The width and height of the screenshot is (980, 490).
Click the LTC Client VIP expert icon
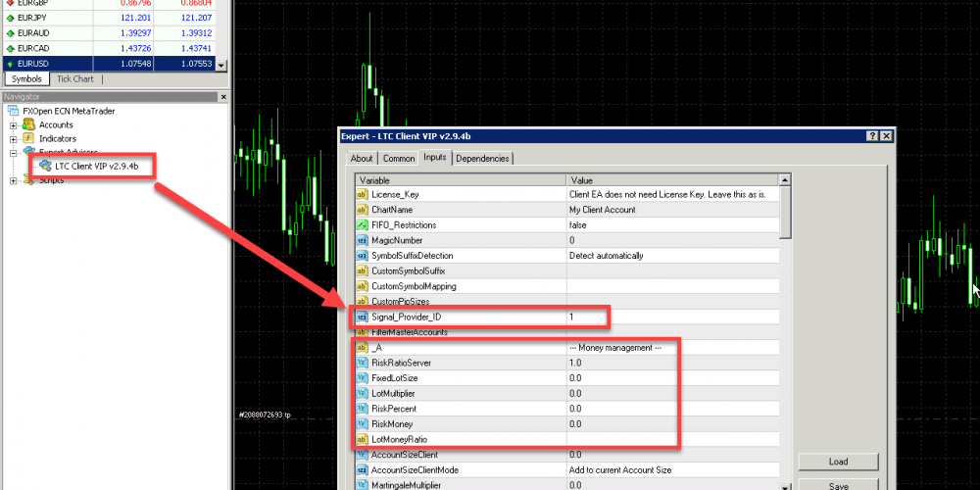[45, 167]
